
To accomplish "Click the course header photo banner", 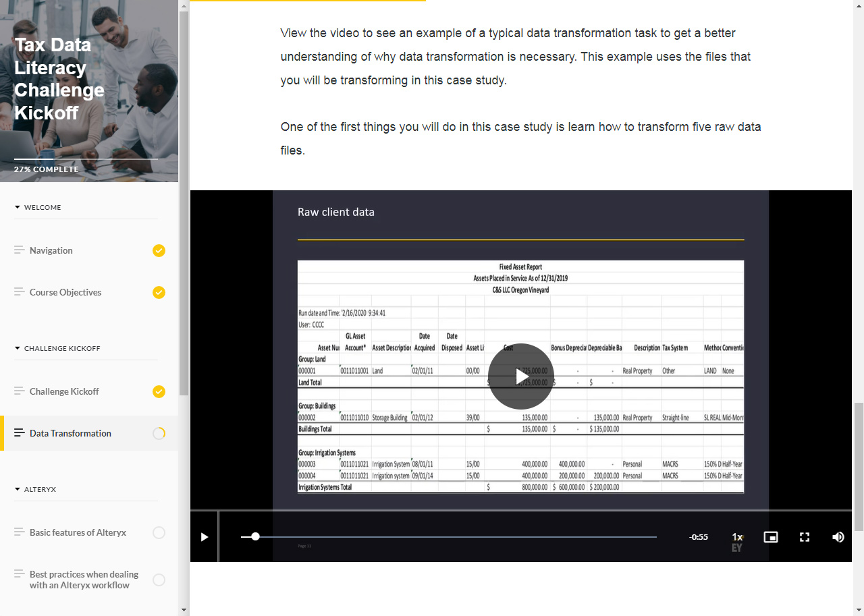I will pos(89,91).
